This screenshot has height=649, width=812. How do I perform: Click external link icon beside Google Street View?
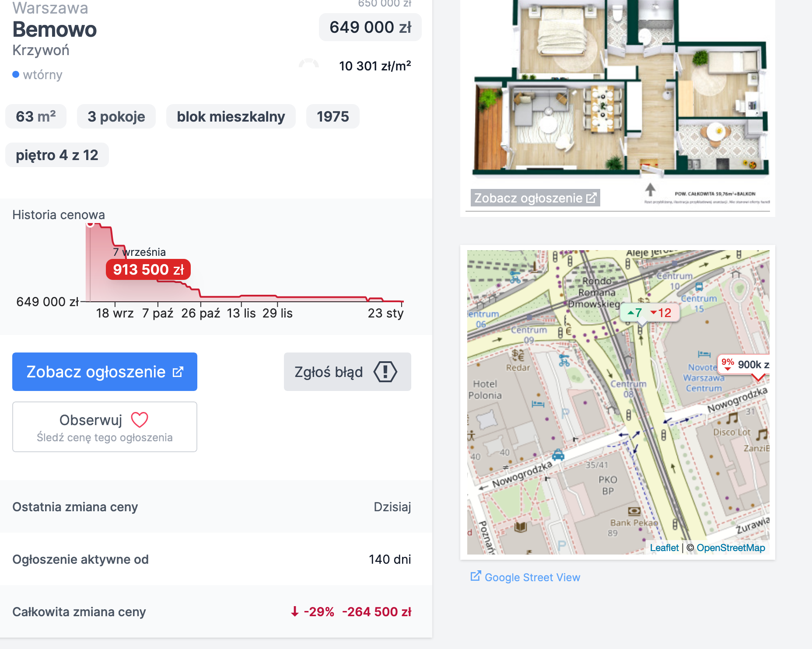tap(475, 576)
